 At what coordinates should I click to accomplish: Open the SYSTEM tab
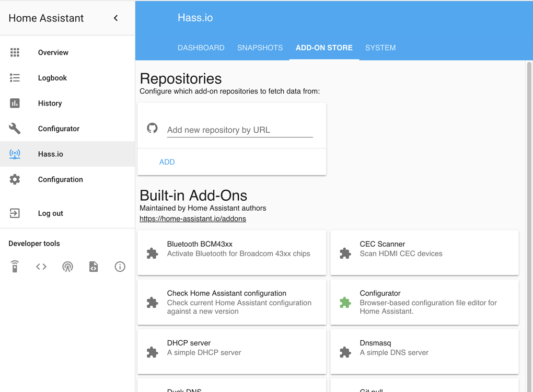click(x=380, y=48)
